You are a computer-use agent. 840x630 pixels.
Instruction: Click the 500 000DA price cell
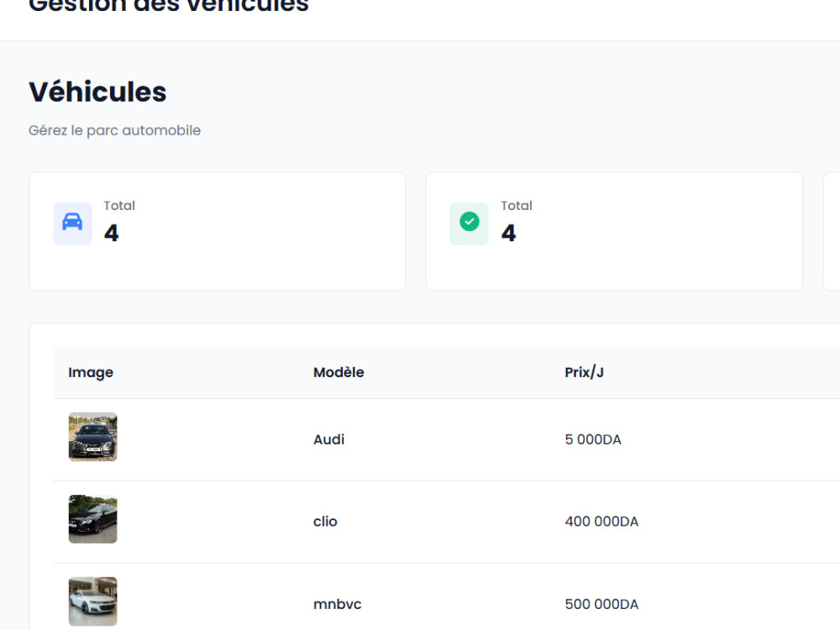601,604
